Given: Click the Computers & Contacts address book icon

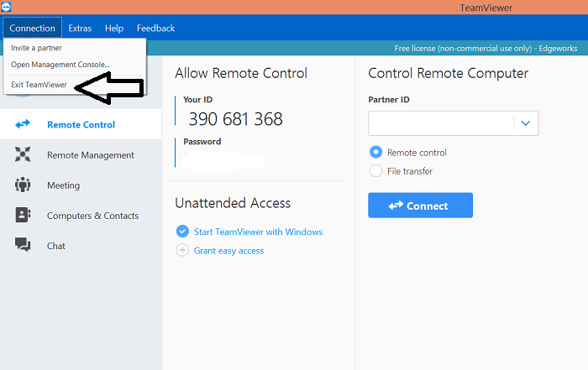Looking at the screenshot, I should coord(23,215).
